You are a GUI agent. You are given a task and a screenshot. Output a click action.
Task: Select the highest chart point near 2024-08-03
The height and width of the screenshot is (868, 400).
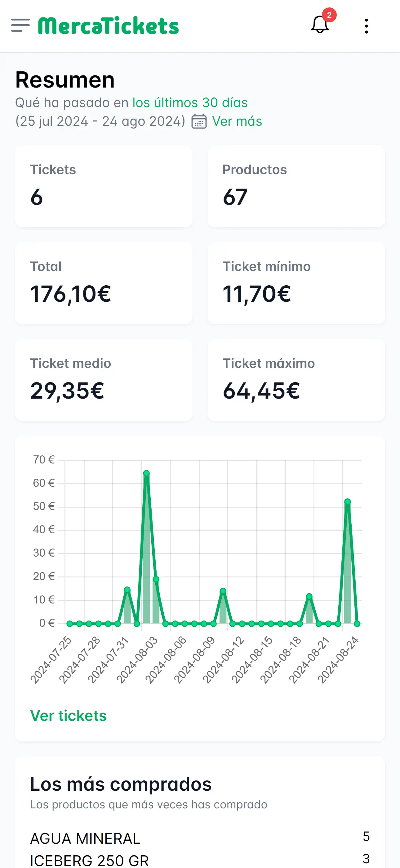[146, 473]
